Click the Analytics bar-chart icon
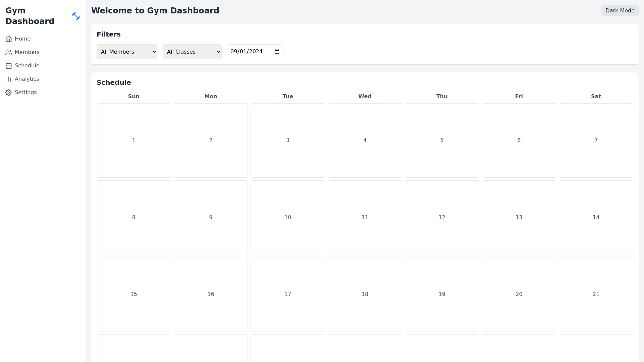Screen dimensions: 644x362 (9, 79)
